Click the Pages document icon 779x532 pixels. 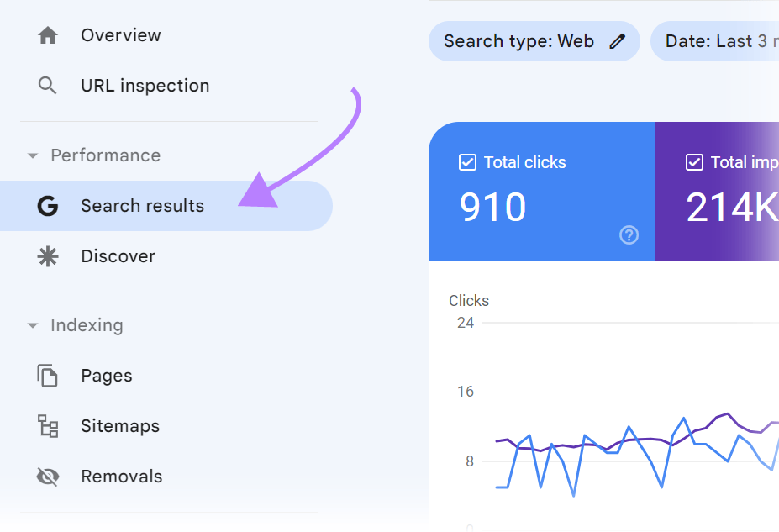click(x=48, y=376)
